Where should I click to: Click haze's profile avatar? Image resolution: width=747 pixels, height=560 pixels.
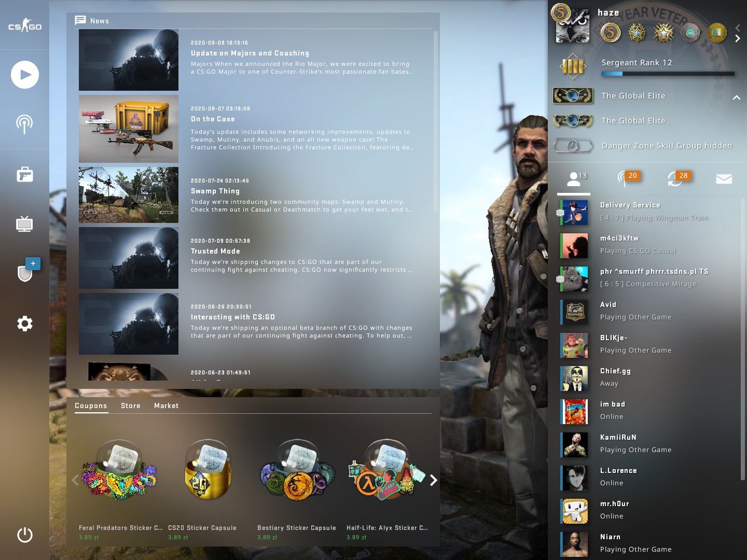573,25
